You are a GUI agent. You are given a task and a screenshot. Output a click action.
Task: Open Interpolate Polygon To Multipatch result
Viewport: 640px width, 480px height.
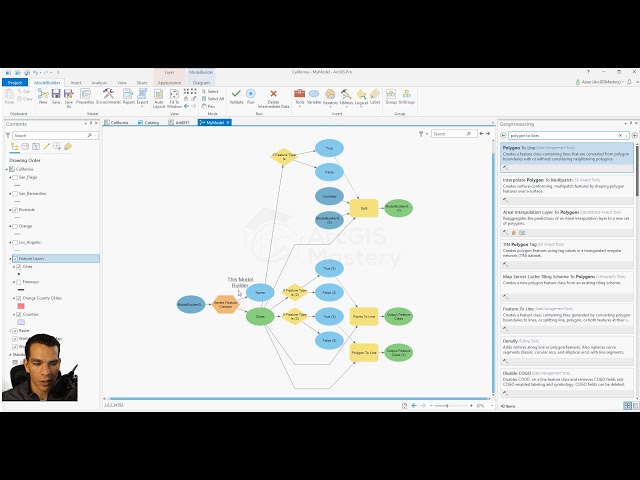[x=567, y=189]
